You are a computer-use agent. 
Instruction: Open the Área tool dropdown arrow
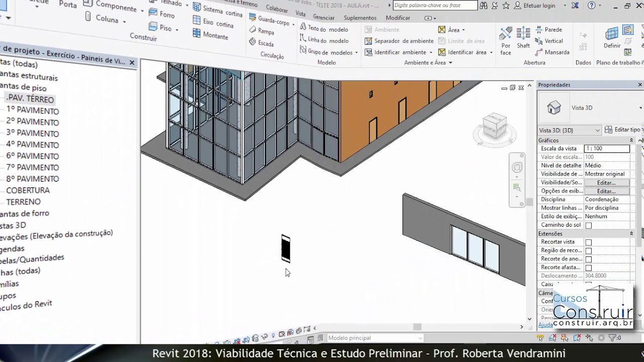(x=463, y=30)
